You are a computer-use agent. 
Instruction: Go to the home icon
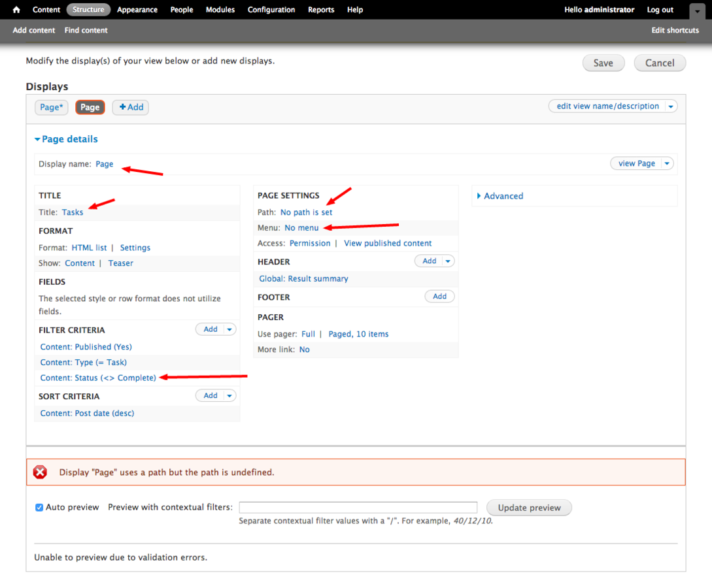click(16, 10)
